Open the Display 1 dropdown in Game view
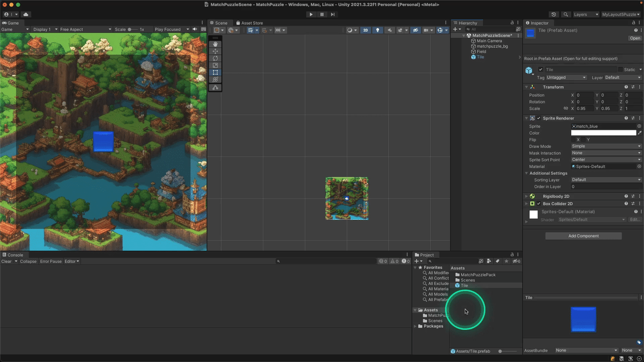 (x=45, y=29)
